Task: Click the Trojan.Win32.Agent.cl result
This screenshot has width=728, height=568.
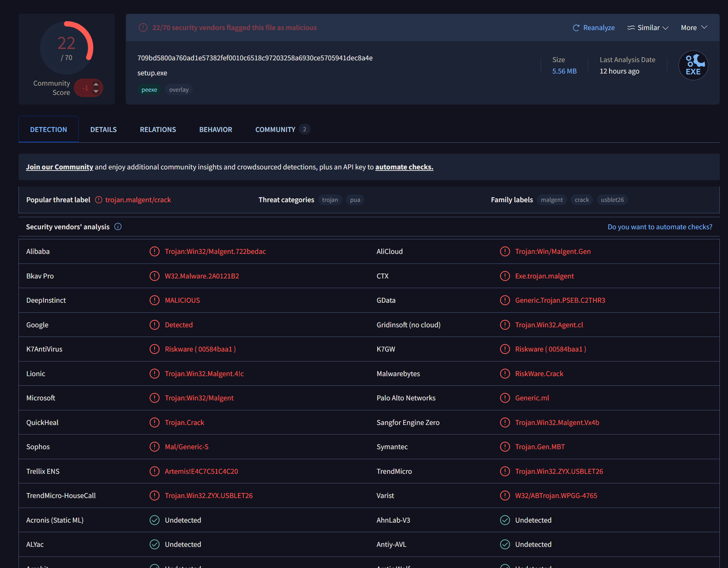Action: click(x=549, y=325)
